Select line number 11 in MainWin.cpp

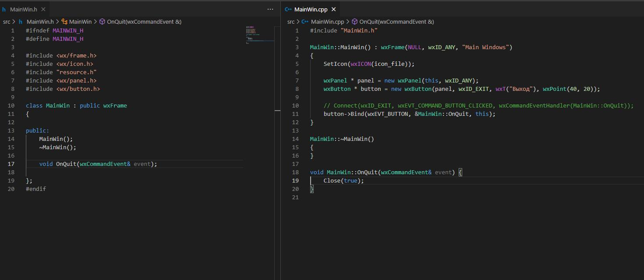pos(295,114)
